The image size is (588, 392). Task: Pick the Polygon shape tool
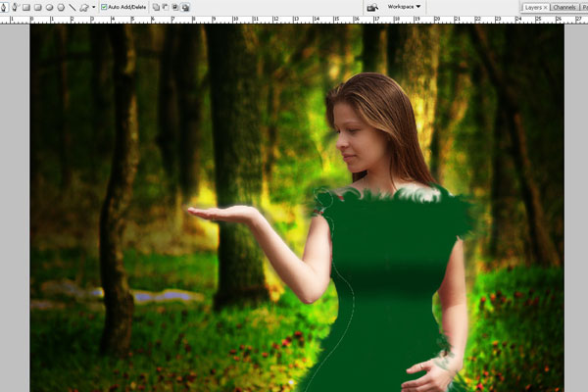[61, 7]
